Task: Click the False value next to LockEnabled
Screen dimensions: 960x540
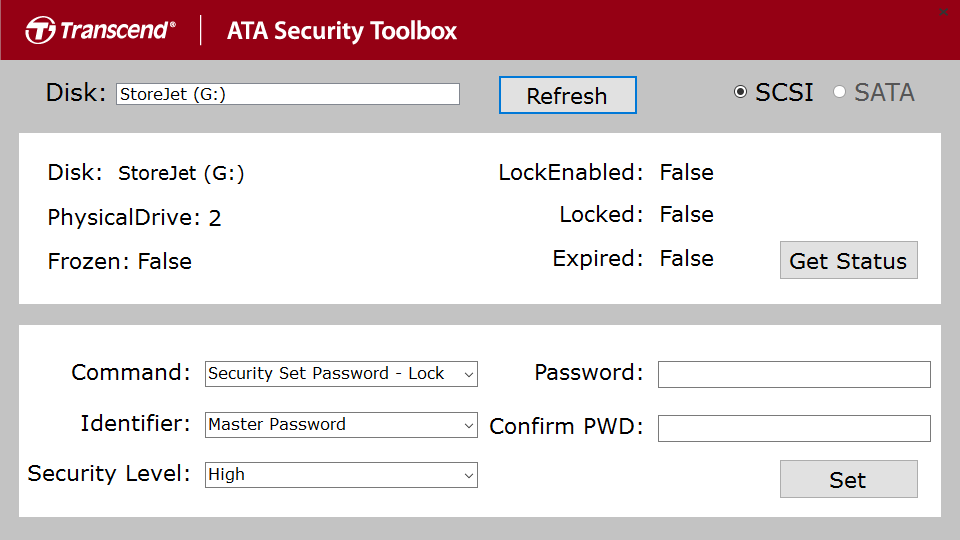Action: pyautogui.click(x=686, y=173)
